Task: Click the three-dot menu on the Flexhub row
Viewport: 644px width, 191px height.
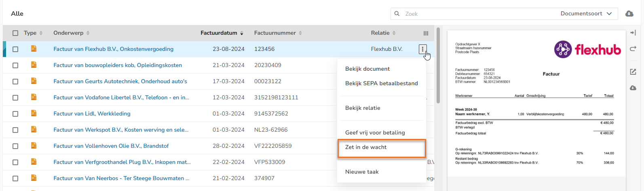Action: (x=422, y=49)
